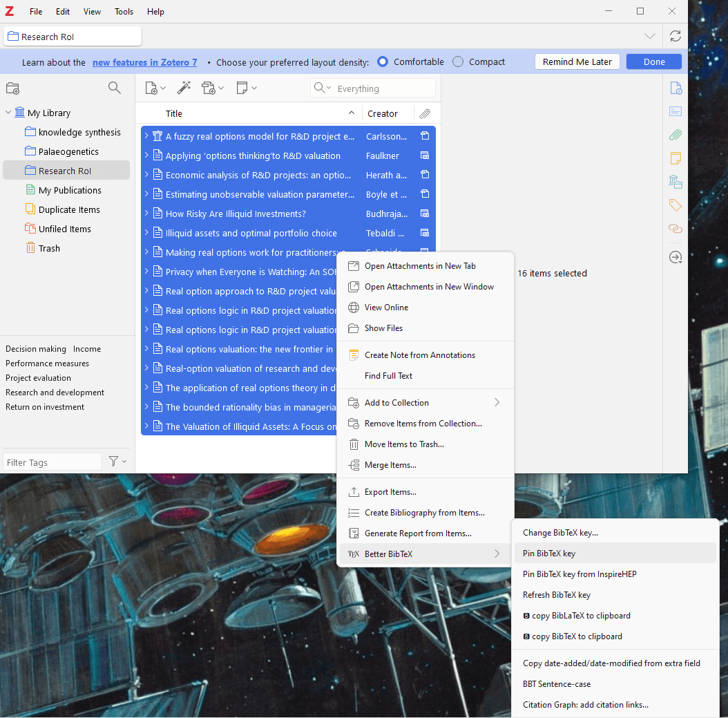Click attachment icon on Tebaldi row
This screenshot has width=728, height=718.
[424, 233]
